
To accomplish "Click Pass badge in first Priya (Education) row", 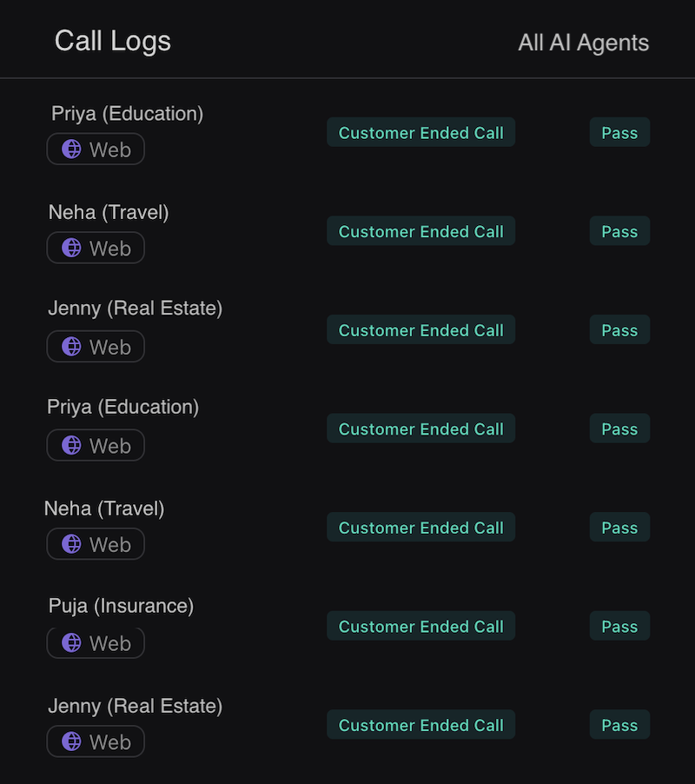I will [x=619, y=133].
